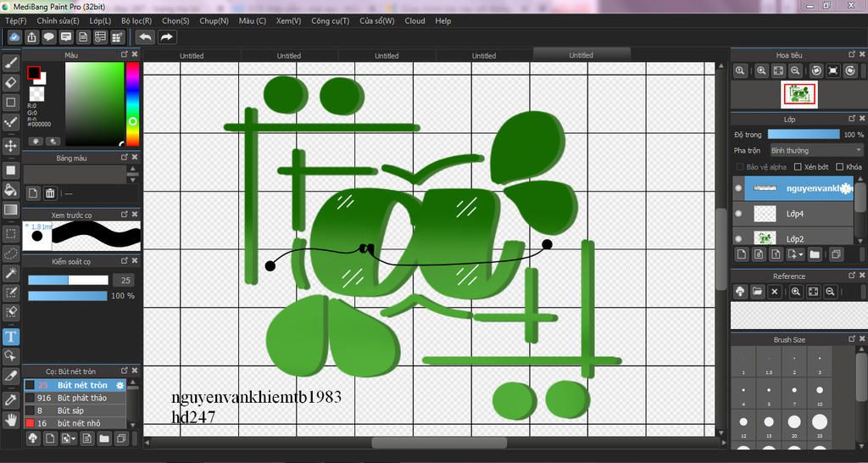The width and height of the screenshot is (868, 463).
Task: Toggle the Bảo vệ alpha checkbox
Action: click(x=739, y=167)
